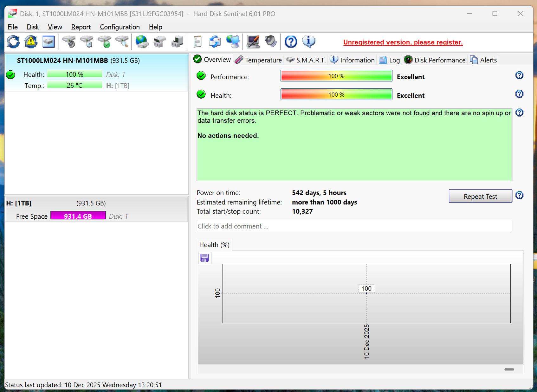The image size is (537, 392).
Task: Maximize the Hard Disk Sentinel window
Action: [x=495, y=14]
